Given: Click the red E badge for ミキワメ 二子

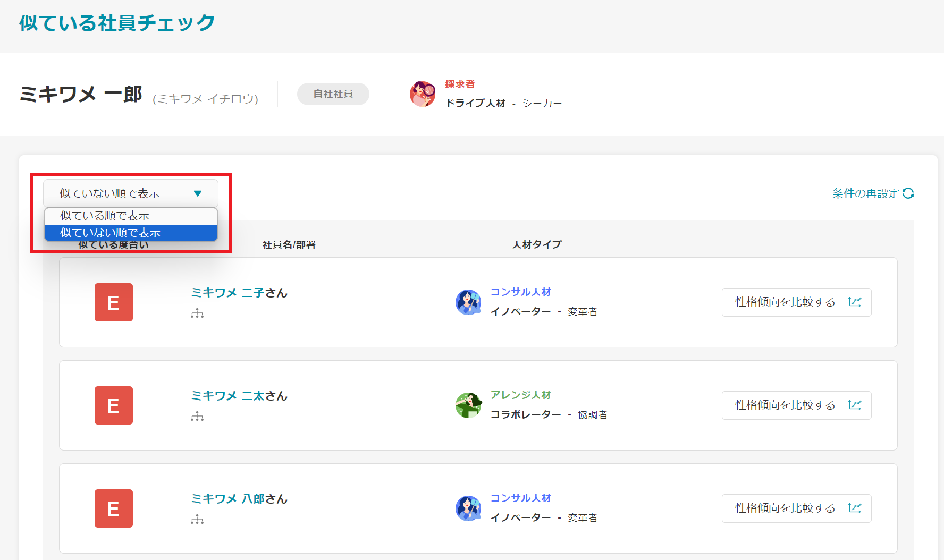Looking at the screenshot, I should [x=113, y=302].
